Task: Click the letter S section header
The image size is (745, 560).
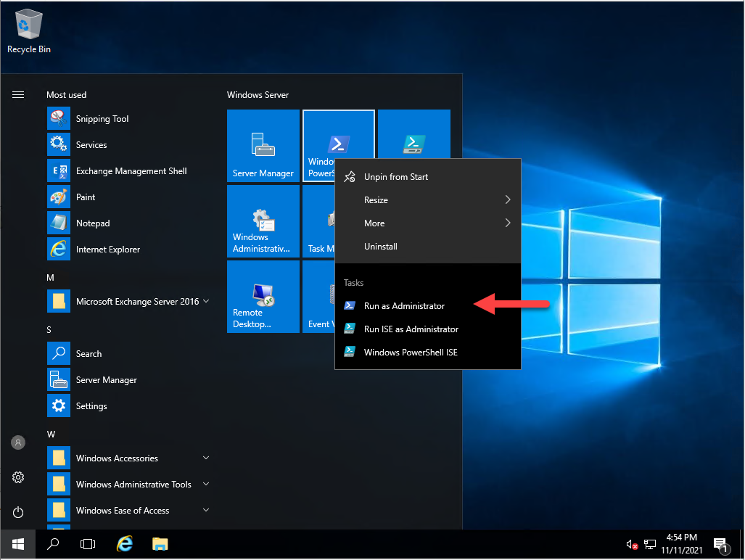Action: click(x=49, y=330)
